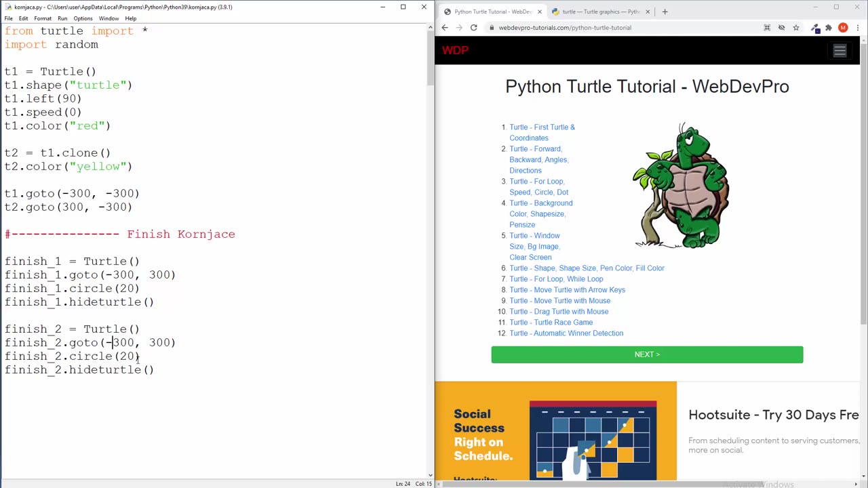868x488 pixels.
Task: Click the WDP site logo
Action: 455,50
